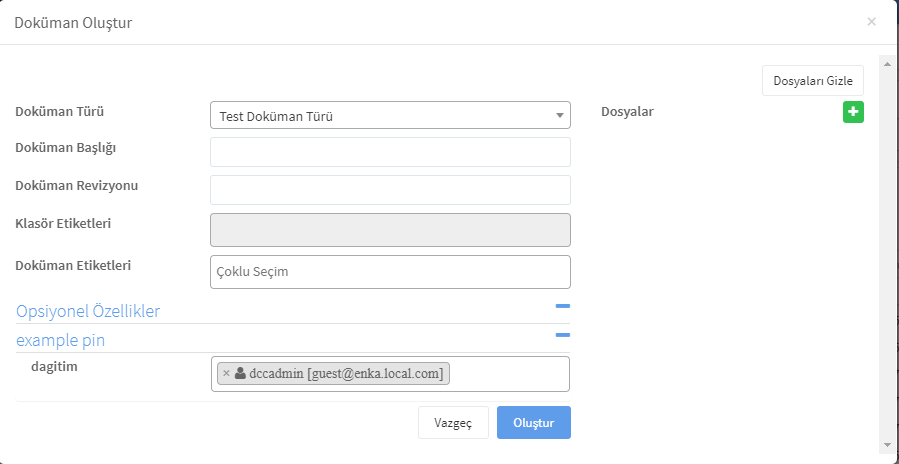Click the example pin section heading
The image size is (899, 464).
[x=60, y=341]
